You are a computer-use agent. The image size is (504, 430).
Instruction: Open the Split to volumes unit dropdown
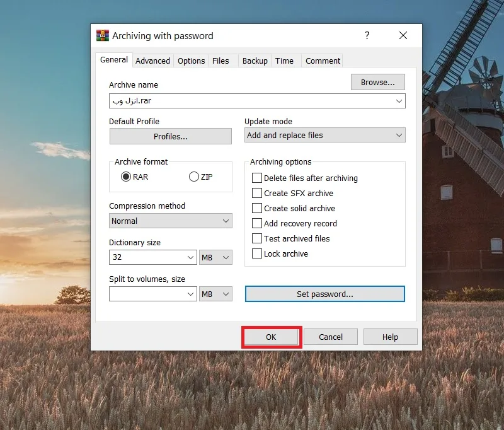click(215, 294)
